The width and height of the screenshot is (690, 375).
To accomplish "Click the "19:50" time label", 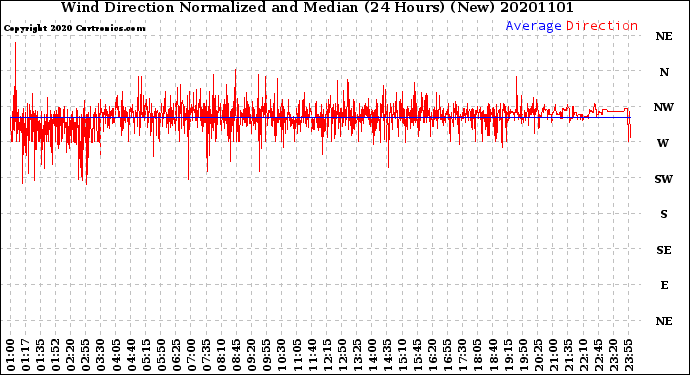I will tap(522, 355).
